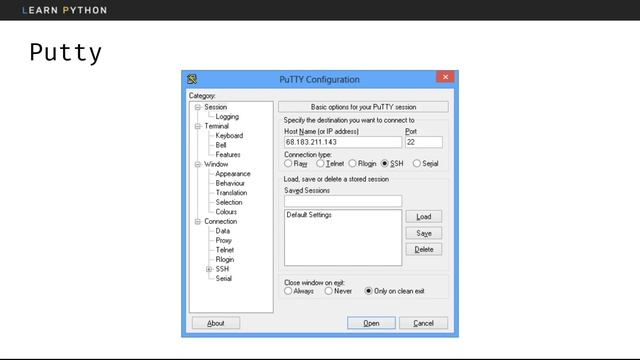Click the Cancel button
This screenshot has width=640, height=360.
[423, 323]
